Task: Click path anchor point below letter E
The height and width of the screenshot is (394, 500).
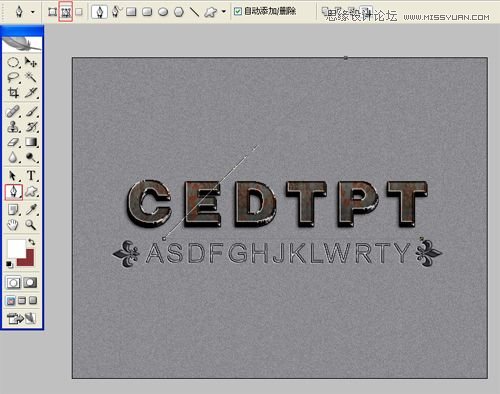Action: coord(164,239)
